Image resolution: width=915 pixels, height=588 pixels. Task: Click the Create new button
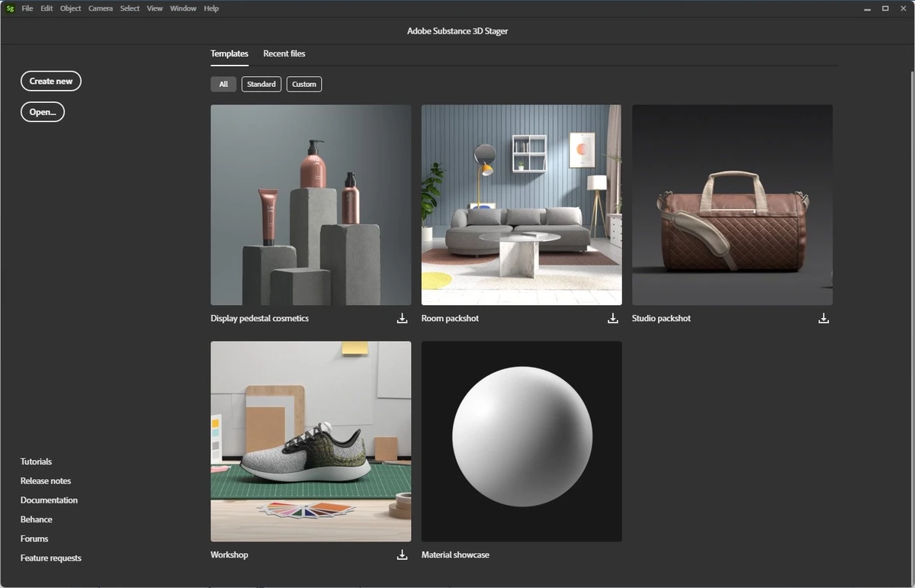[x=51, y=82]
